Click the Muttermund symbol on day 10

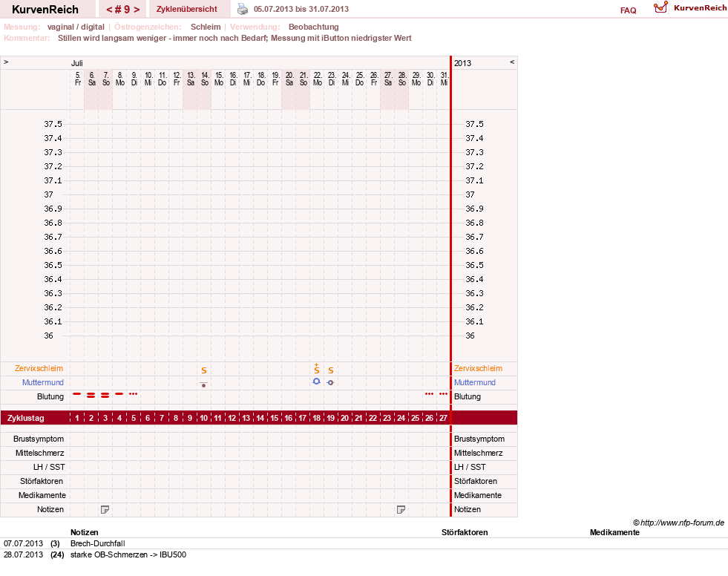pyautogui.click(x=203, y=384)
